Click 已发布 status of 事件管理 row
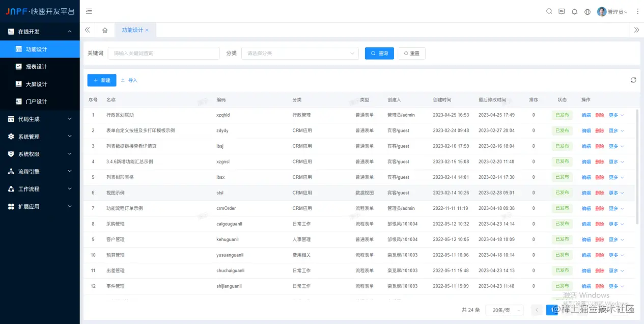 point(562,286)
